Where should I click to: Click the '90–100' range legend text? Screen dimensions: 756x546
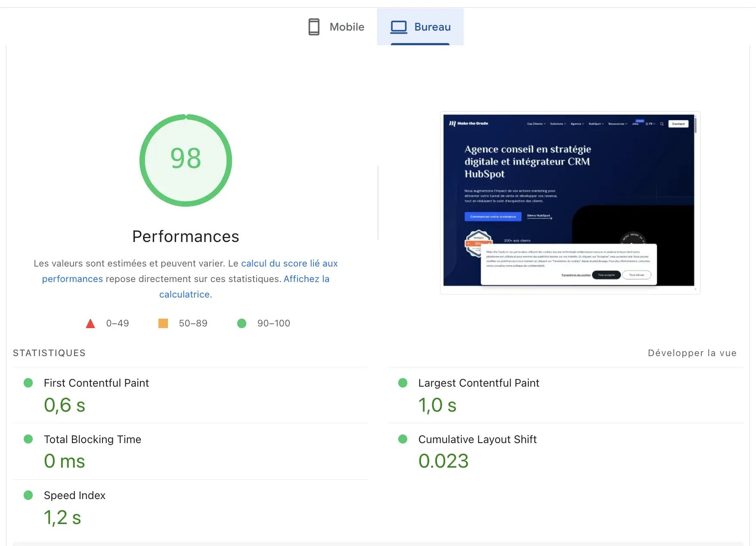coord(274,323)
